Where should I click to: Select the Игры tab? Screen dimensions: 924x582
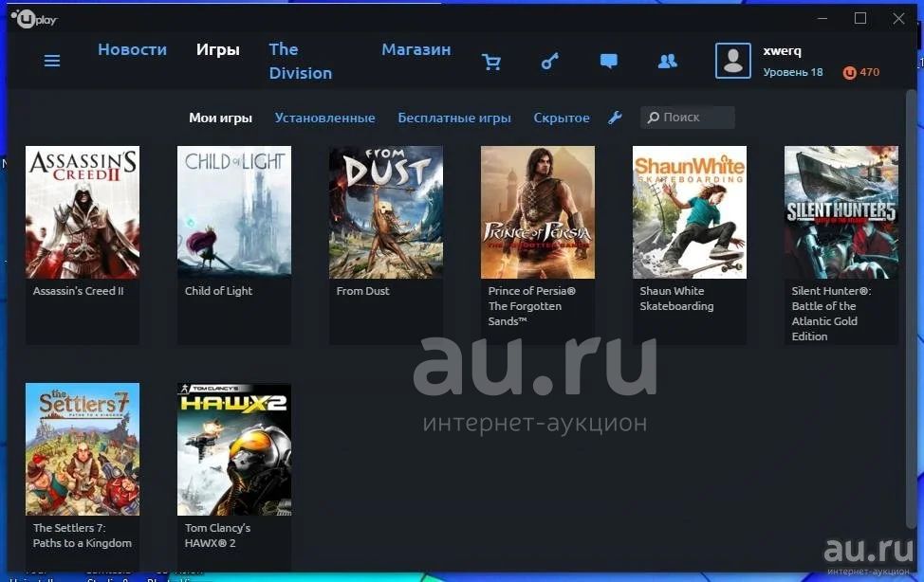tap(218, 49)
